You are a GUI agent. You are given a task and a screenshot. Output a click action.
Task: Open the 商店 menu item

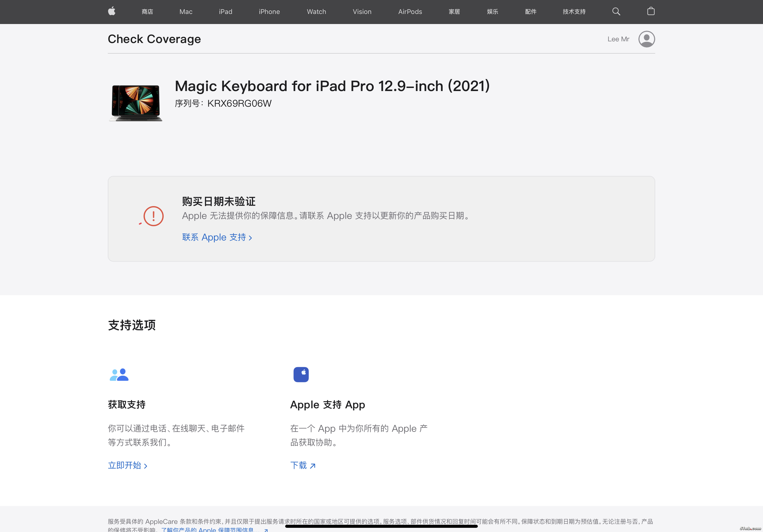coord(147,12)
